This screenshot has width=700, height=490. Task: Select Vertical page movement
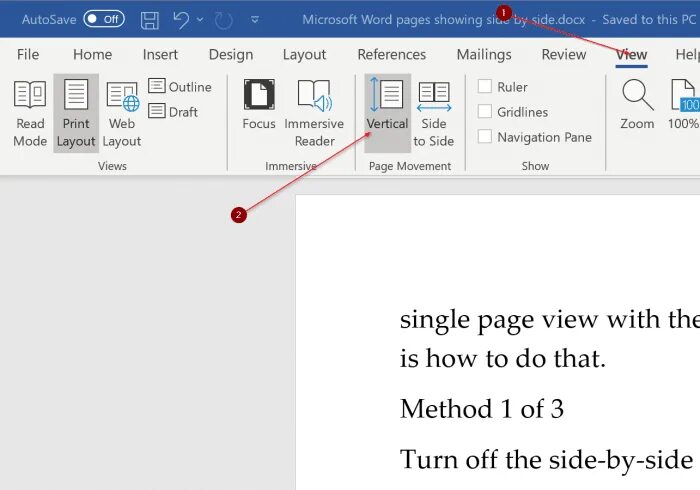pyautogui.click(x=387, y=113)
